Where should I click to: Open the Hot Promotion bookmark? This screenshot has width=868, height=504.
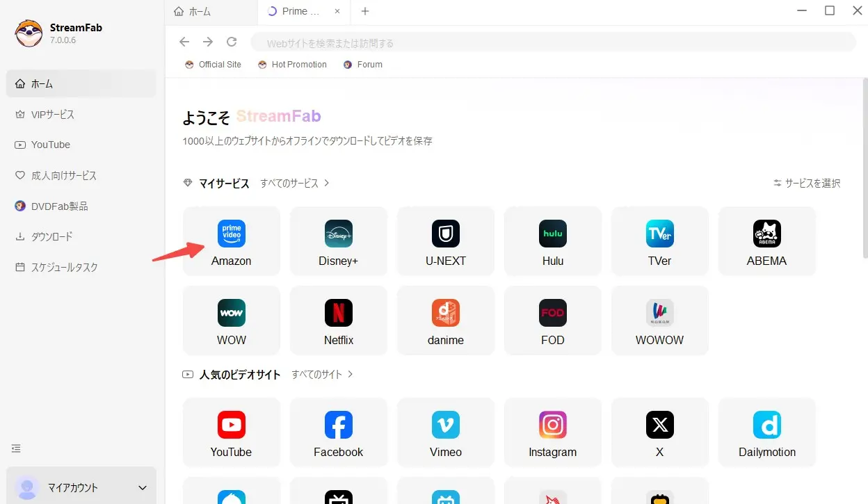coord(292,65)
